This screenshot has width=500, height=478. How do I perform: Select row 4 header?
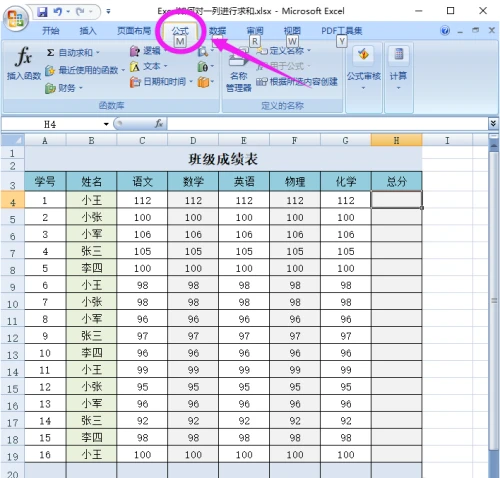click(x=13, y=201)
